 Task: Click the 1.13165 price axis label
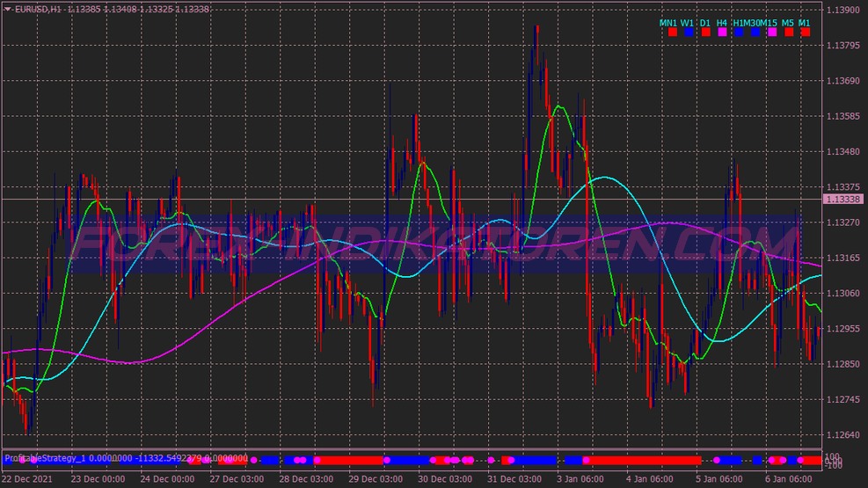coord(843,258)
